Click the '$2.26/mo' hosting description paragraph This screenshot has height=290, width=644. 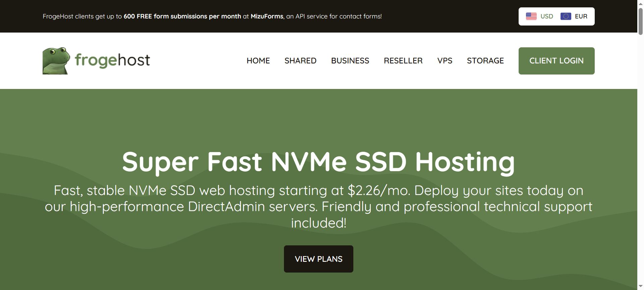pos(318,206)
